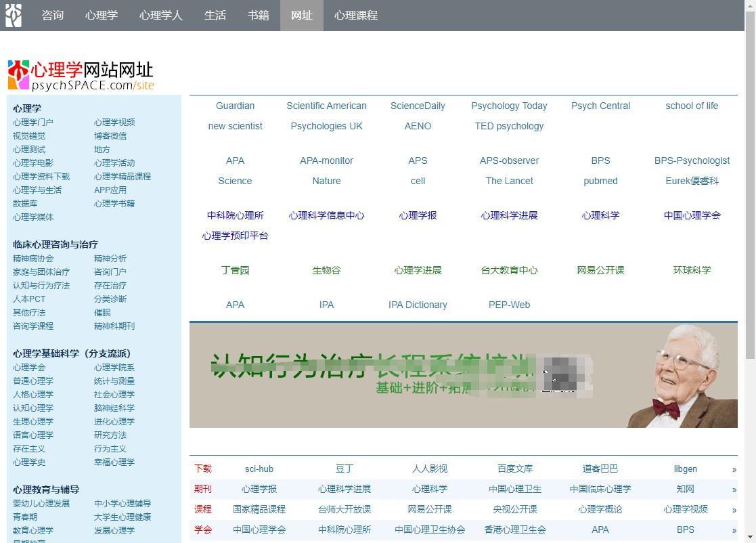The height and width of the screenshot is (543, 756).
Task: Open 大学生心理健康 sidebar link
Action: pos(122,517)
